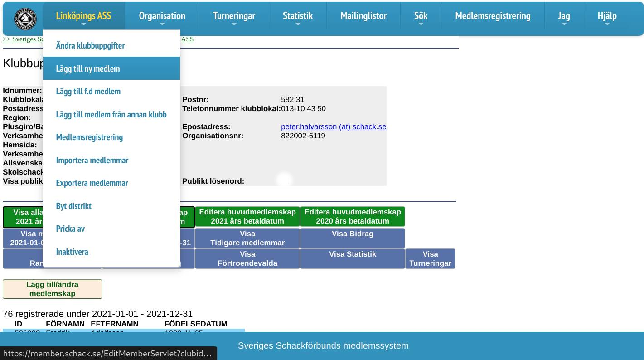Select Lägg till ny medlem
644x360 pixels.
pyautogui.click(x=111, y=68)
